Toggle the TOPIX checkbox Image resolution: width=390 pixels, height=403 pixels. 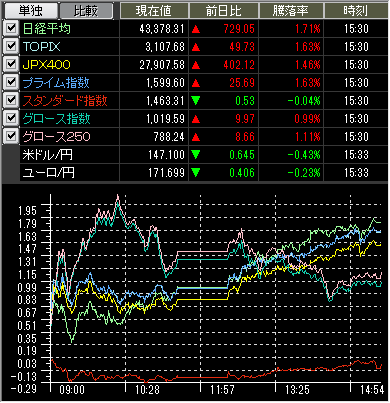(x=11, y=46)
